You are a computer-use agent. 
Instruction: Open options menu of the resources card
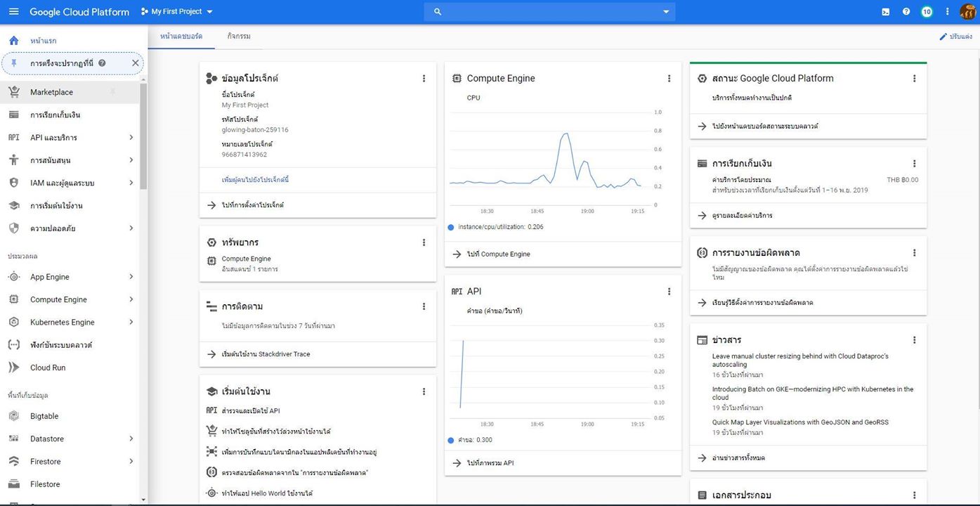tap(424, 242)
